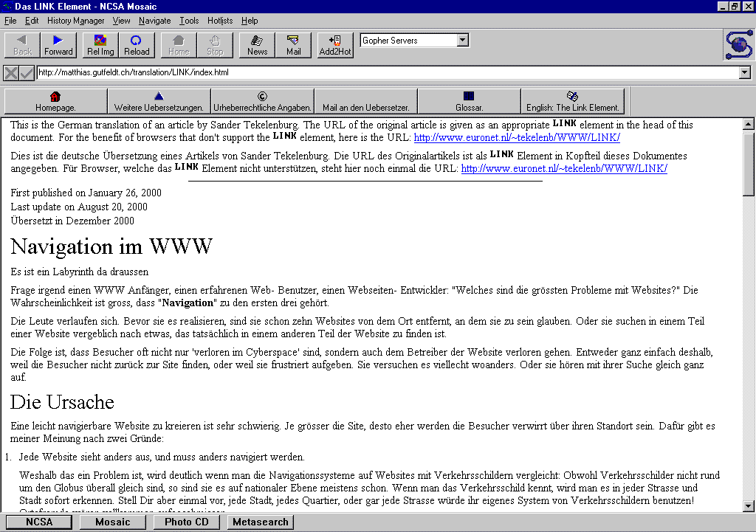Open the Hotlists menu
The width and height of the screenshot is (756, 532).
[220, 21]
